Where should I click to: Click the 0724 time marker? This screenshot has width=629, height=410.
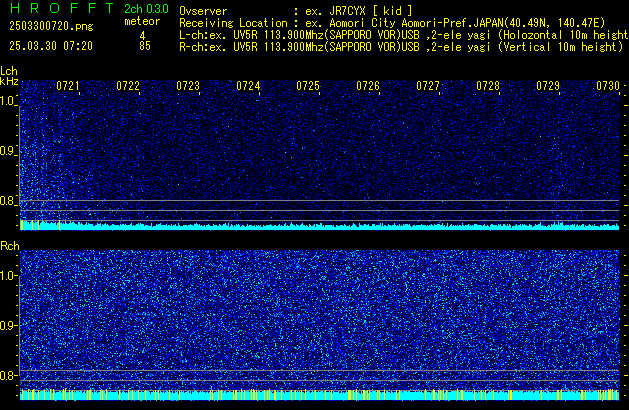[x=248, y=86]
